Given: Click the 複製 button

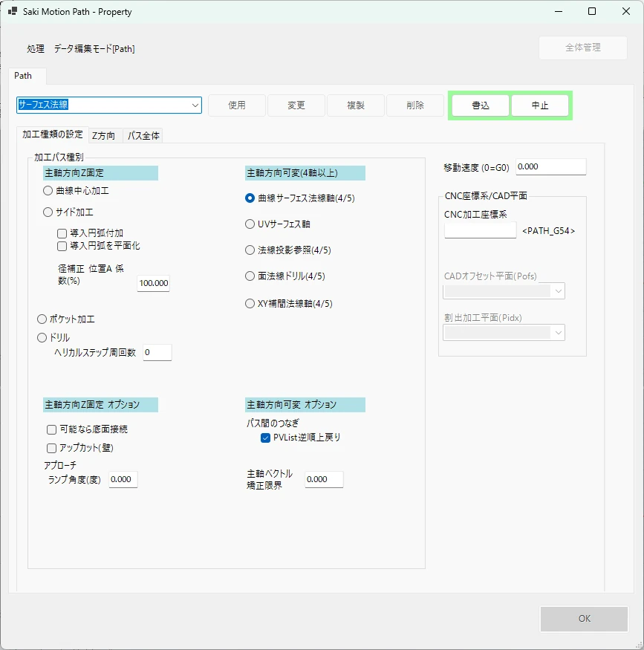Looking at the screenshot, I should [356, 105].
